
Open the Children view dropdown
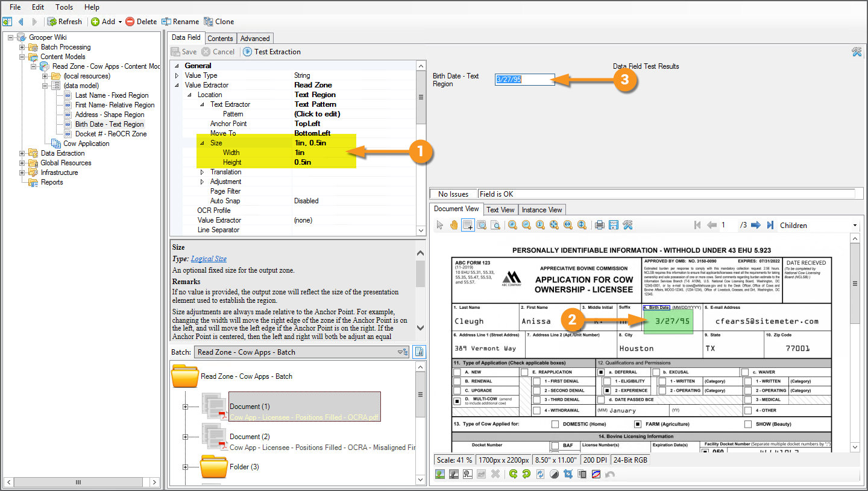855,226
